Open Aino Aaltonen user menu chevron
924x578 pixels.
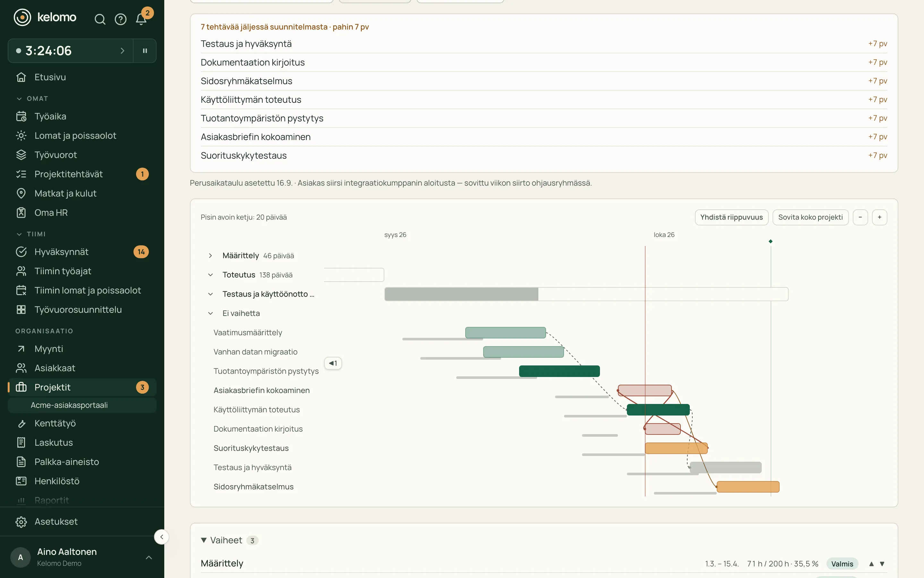click(149, 557)
